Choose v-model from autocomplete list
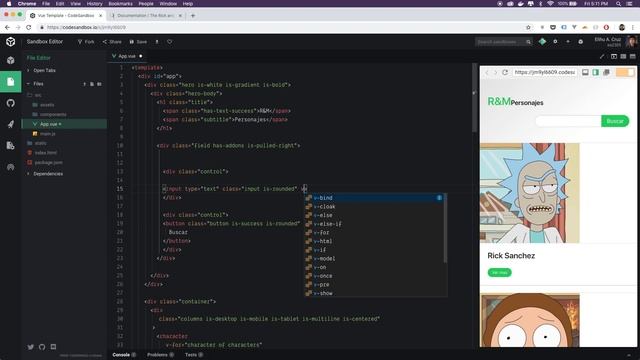Viewport: 640px width, 360px height. (x=375, y=259)
